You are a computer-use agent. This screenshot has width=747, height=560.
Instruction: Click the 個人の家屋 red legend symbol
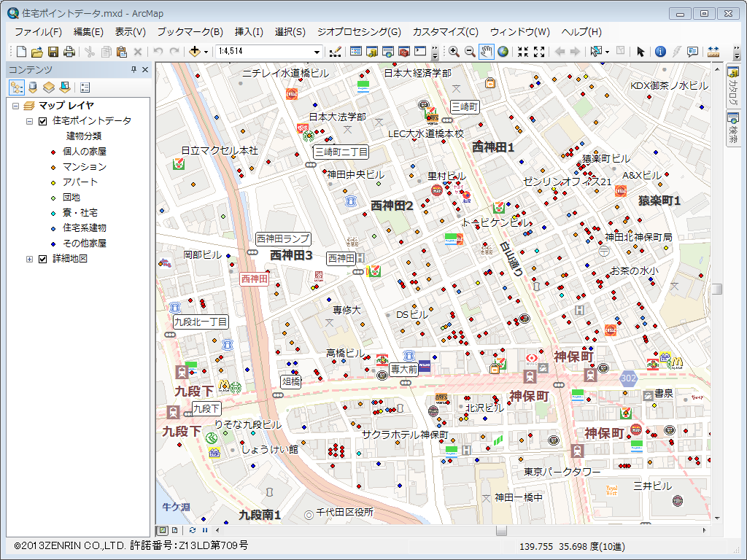click(x=53, y=152)
